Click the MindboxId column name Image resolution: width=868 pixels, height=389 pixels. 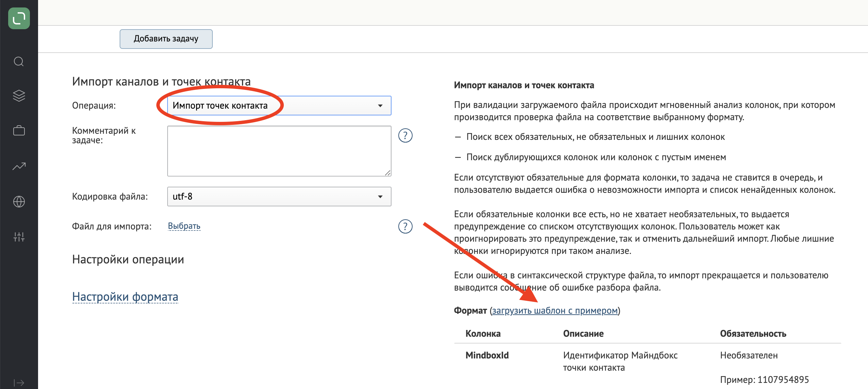[x=487, y=355]
